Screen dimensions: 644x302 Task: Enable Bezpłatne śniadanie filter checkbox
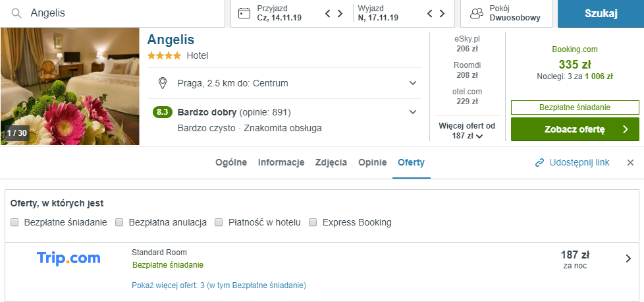[14, 222]
